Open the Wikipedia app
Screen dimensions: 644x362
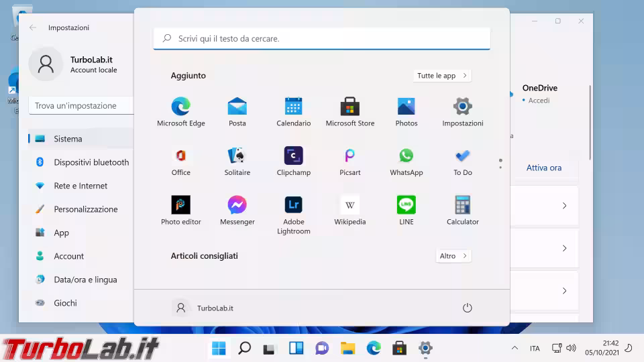click(350, 210)
